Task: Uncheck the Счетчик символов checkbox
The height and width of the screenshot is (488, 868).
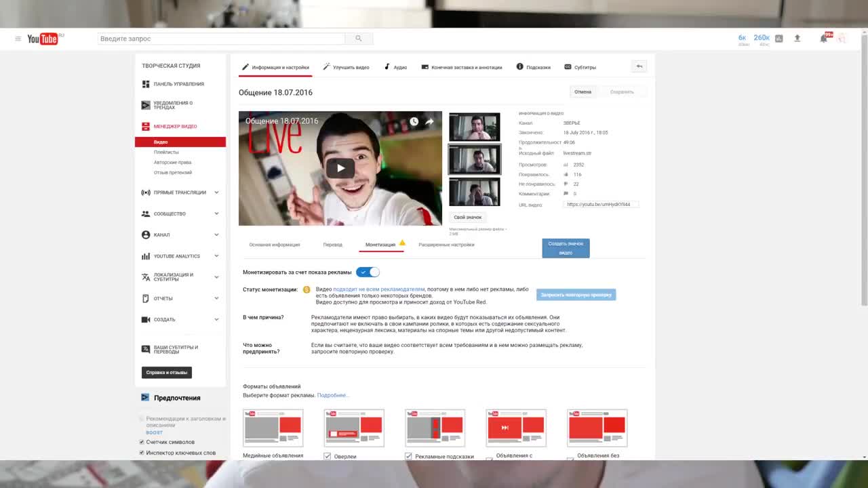Action: pos(142,442)
